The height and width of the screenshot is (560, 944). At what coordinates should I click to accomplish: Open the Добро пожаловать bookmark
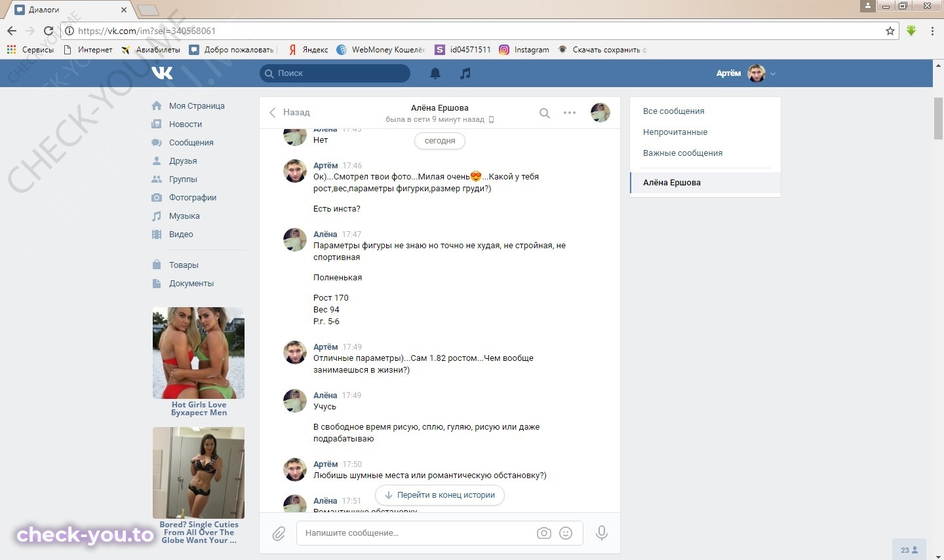click(x=232, y=49)
